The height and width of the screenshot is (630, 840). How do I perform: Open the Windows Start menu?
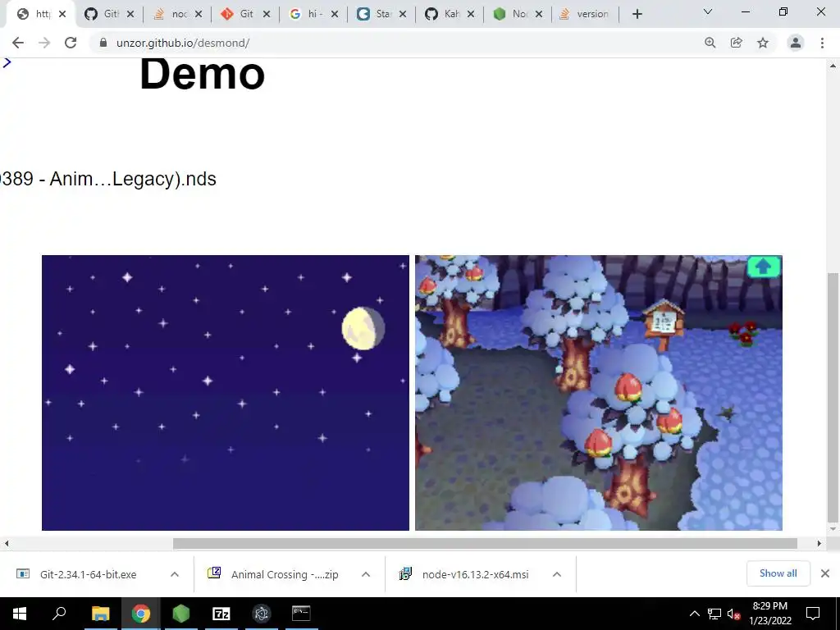20,614
